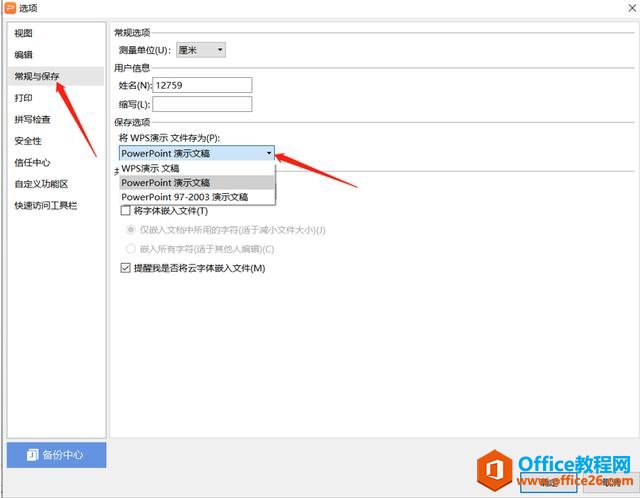Choose the highlighted PowerPoint 演示文稿 list option
The width and height of the screenshot is (640, 498).
coord(197,182)
